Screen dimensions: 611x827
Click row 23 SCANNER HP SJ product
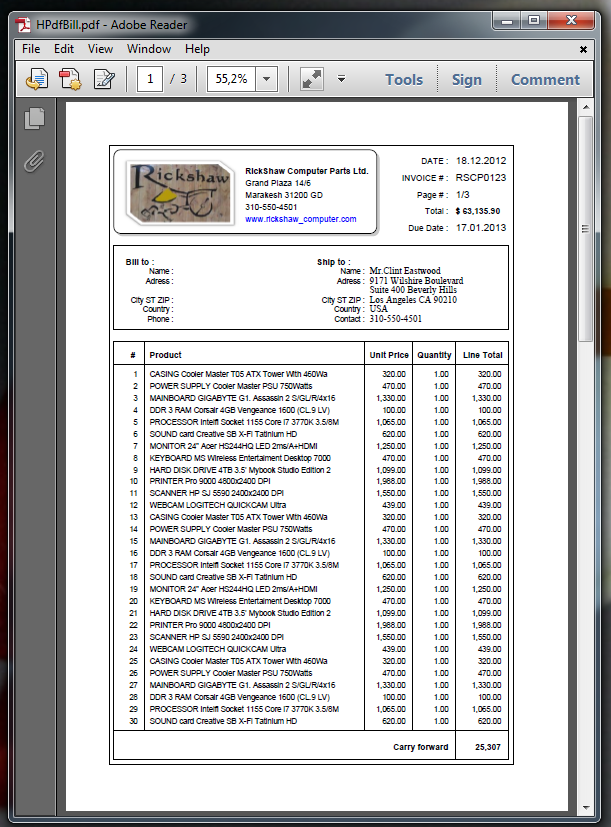[x=216, y=637]
